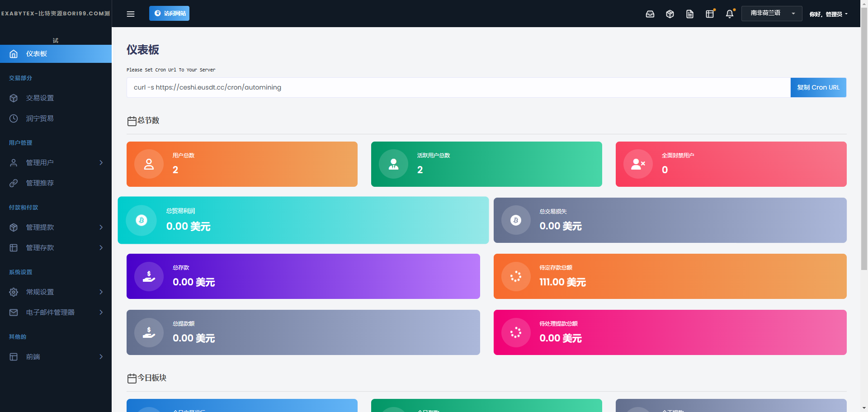Open 前端 sidebar item

[x=56, y=357]
